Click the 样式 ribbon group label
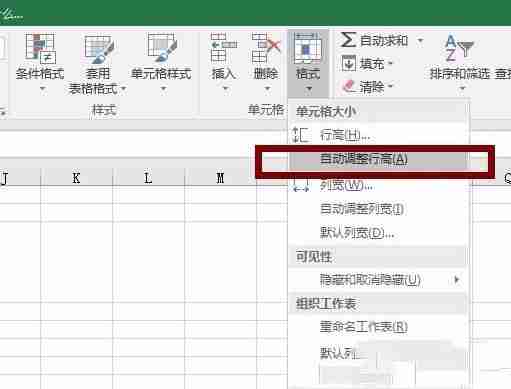 (x=104, y=109)
